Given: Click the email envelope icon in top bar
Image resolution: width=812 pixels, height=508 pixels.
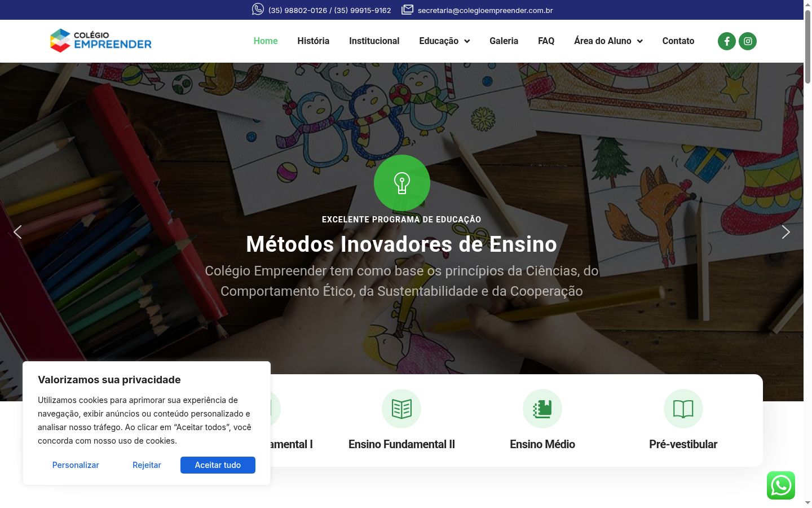Looking at the screenshot, I should tap(407, 10).
